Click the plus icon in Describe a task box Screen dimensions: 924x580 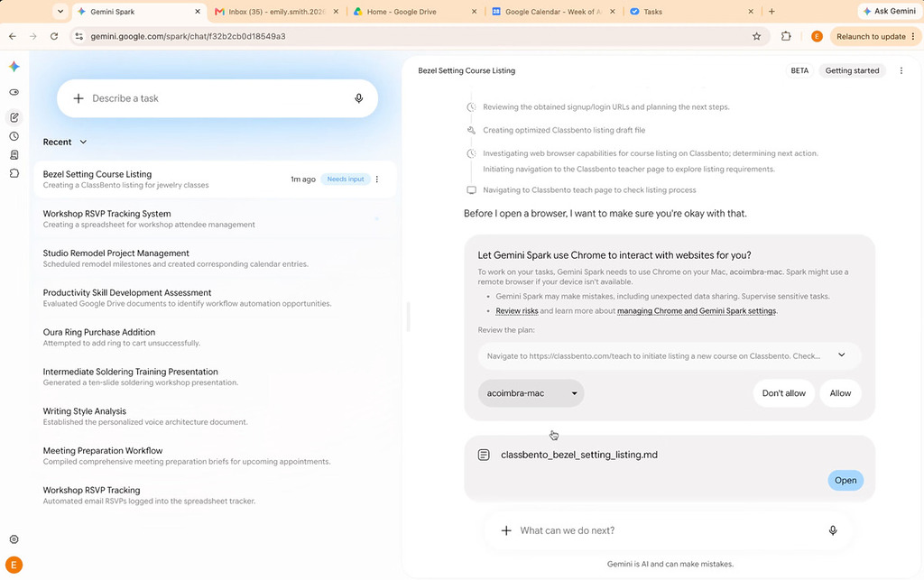(x=79, y=98)
